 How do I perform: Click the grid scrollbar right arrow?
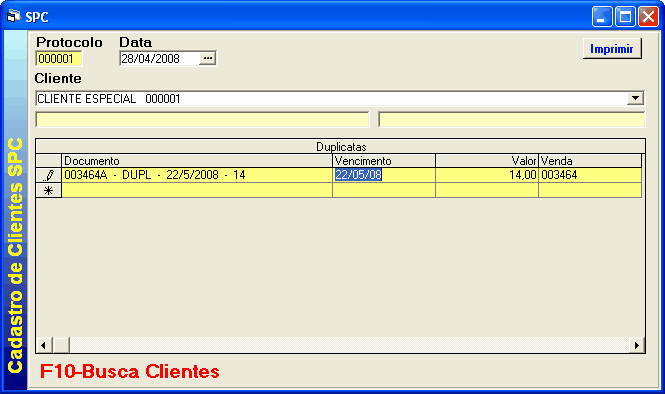click(637, 345)
